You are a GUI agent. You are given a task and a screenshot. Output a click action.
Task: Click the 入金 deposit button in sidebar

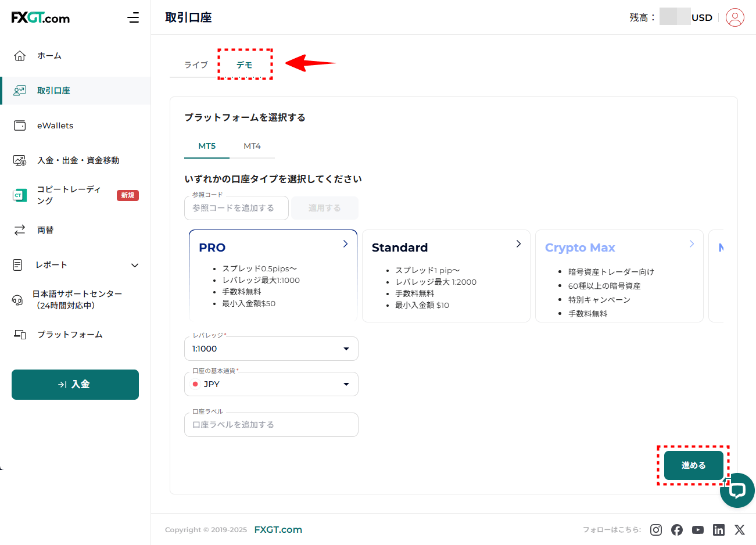click(75, 385)
